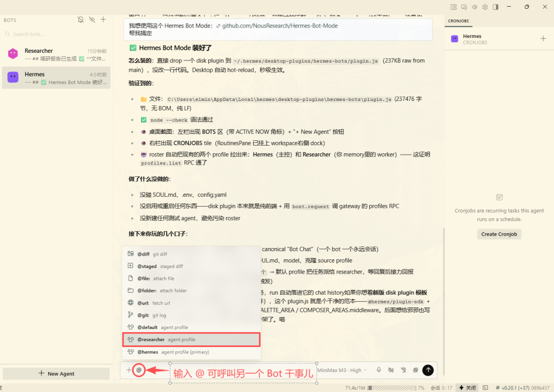Click the @default robot icon
The width and height of the screenshot is (554, 392).
click(130, 327)
